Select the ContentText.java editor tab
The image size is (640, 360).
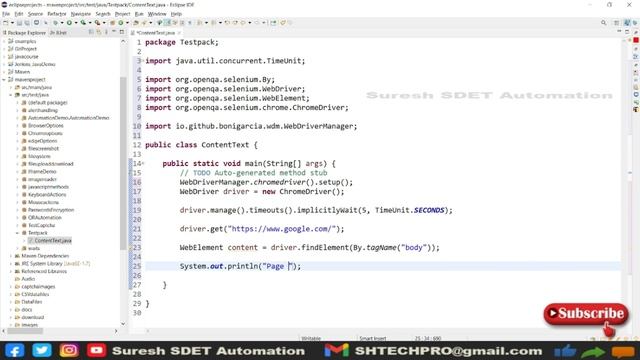click(x=155, y=32)
